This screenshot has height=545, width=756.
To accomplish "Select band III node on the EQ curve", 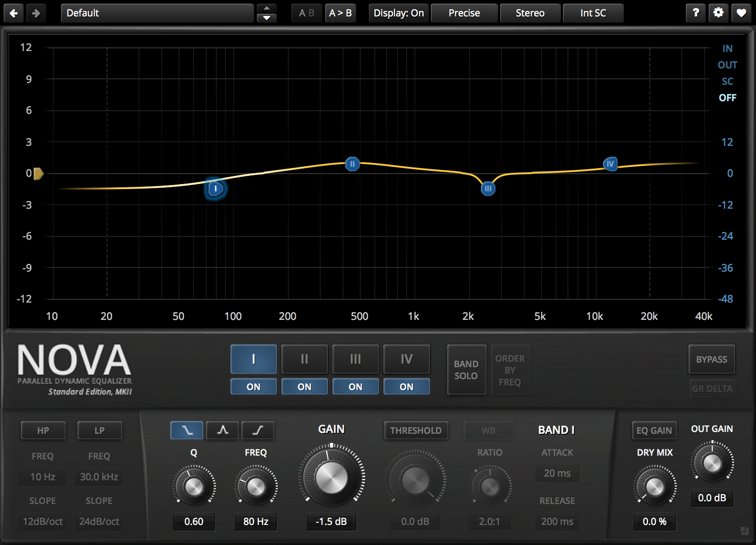I will 487,188.
